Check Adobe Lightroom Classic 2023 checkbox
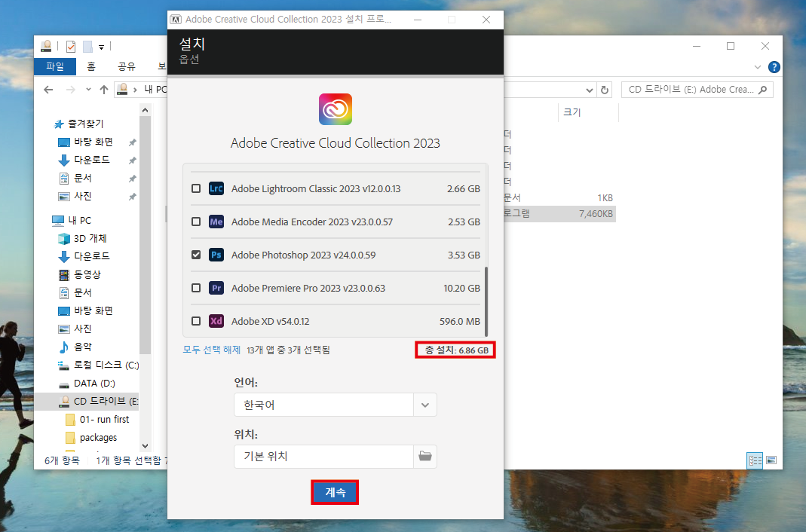The image size is (806, 532). (x=196, y=188)
